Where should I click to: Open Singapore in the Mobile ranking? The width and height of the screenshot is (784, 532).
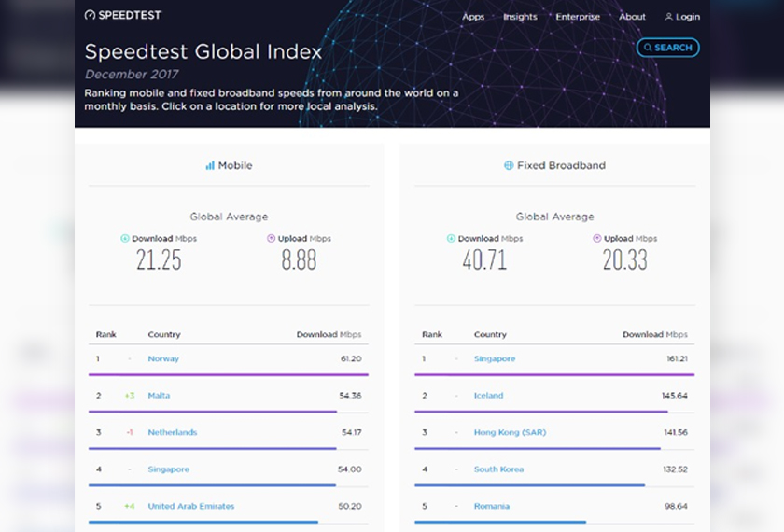[169, 469]
